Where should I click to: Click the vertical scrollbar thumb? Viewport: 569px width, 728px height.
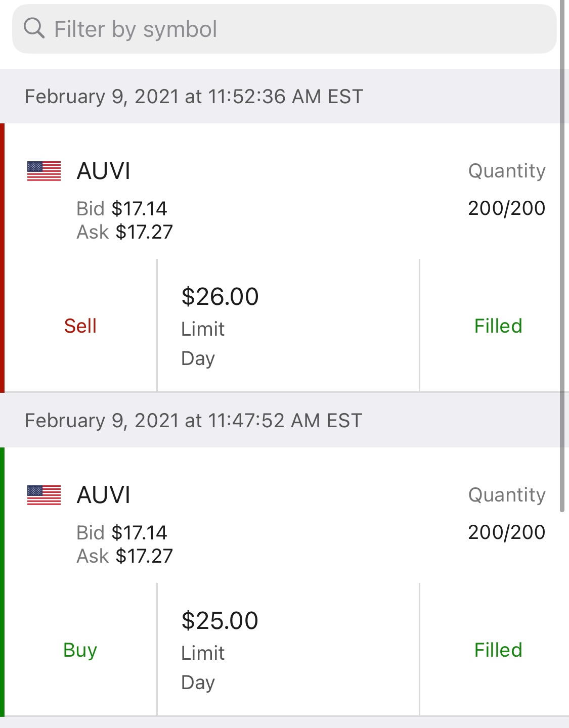pyautogui.click(x=562, y=253)
